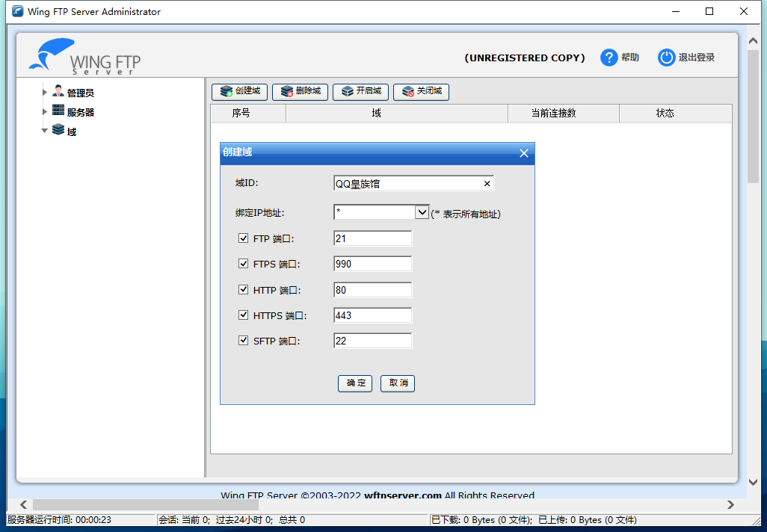Click the vertical scrollbar down arrow
Viewport: 767px width, 532px height.
[x=754, y=482]
